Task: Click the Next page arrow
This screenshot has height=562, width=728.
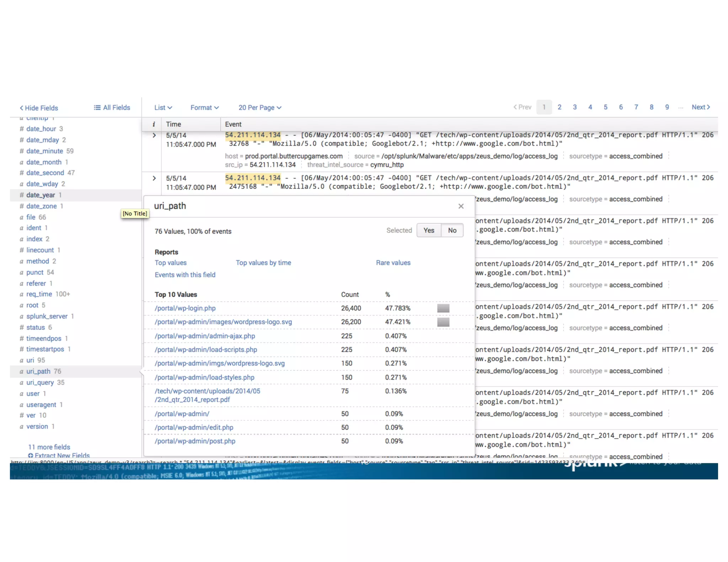Action: coord(708,107)
